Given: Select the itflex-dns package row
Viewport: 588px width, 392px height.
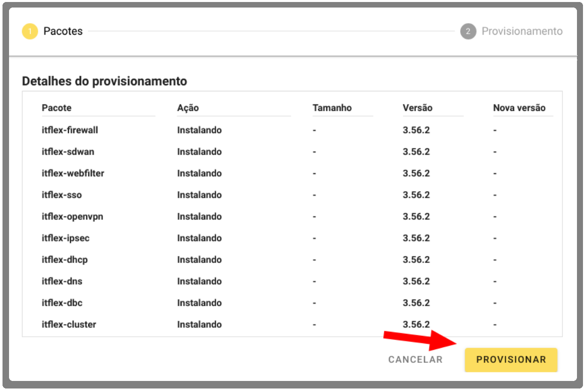Looking at the screenshot, I should (292, 282).
